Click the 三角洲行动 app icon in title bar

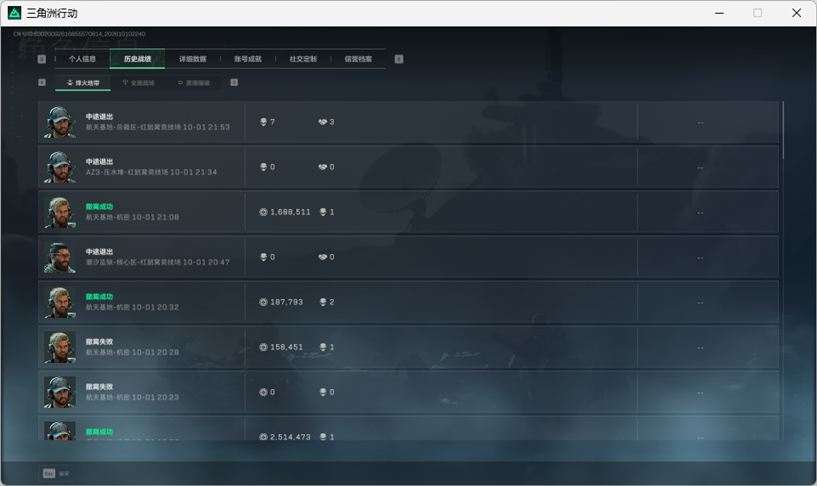pos(14,13)
